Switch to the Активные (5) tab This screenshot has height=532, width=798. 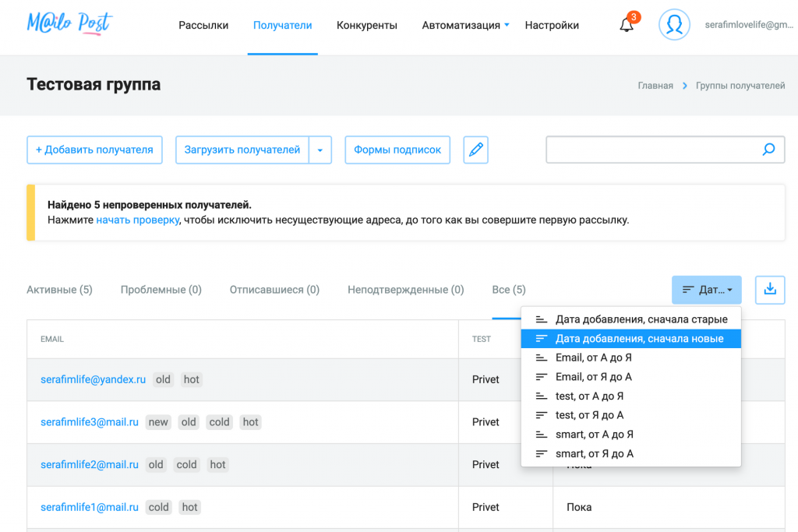click(x=59, y=290)
